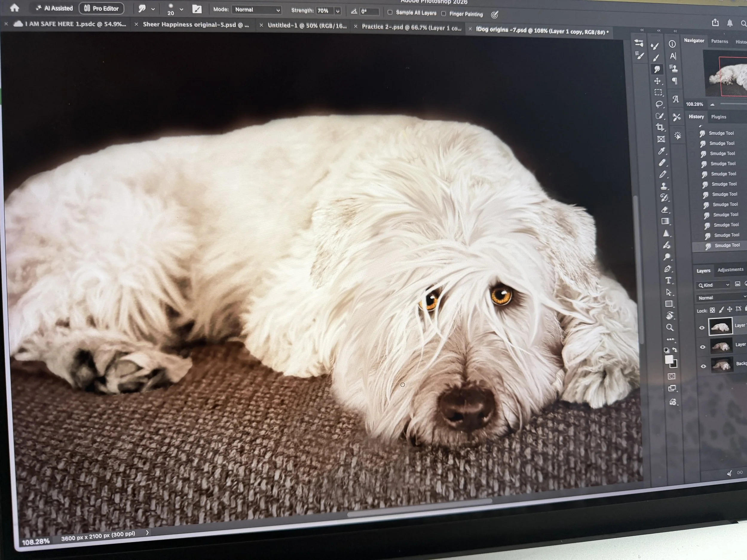Screen dimensions: 747x560
Task: Click the AI Assisted button
Action: click(x=54, y=8)
